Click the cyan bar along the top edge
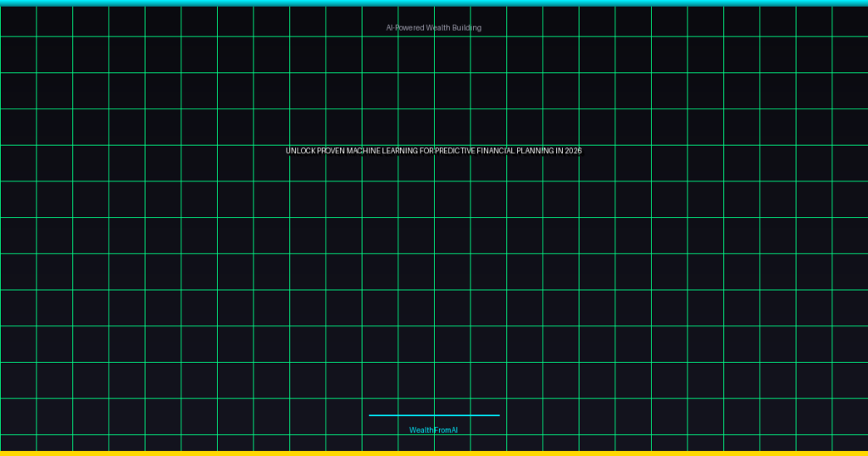Screen dimensions: 868x456 434,3
